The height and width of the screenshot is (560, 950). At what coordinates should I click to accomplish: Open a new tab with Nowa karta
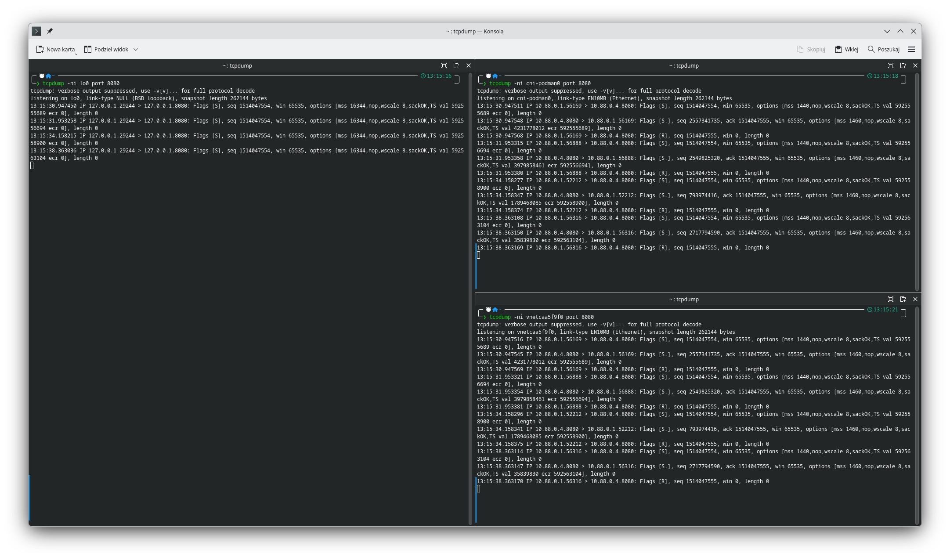pyautogui.click(x=55, y=49)
